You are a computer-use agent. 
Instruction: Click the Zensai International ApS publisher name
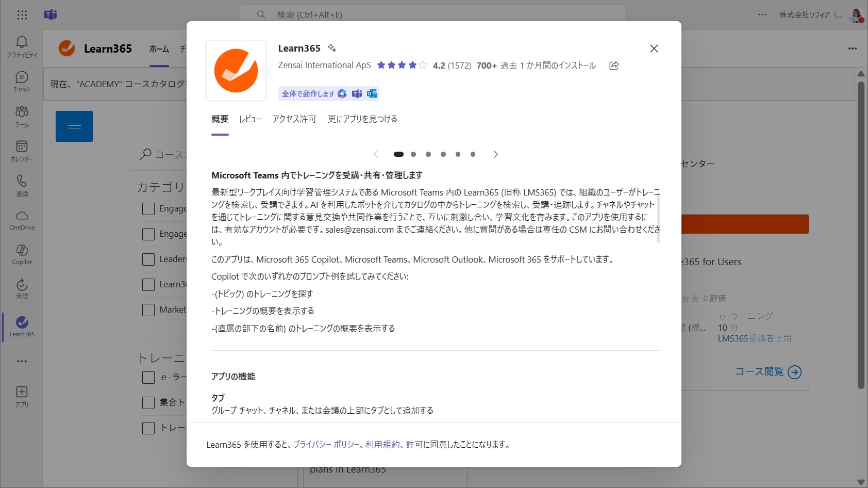click(325, 66)
